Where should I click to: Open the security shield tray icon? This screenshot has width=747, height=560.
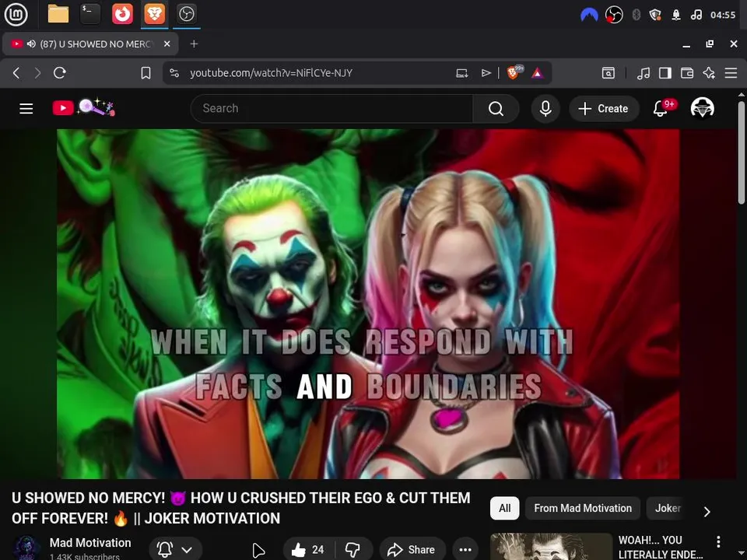[x=655, y=15]
